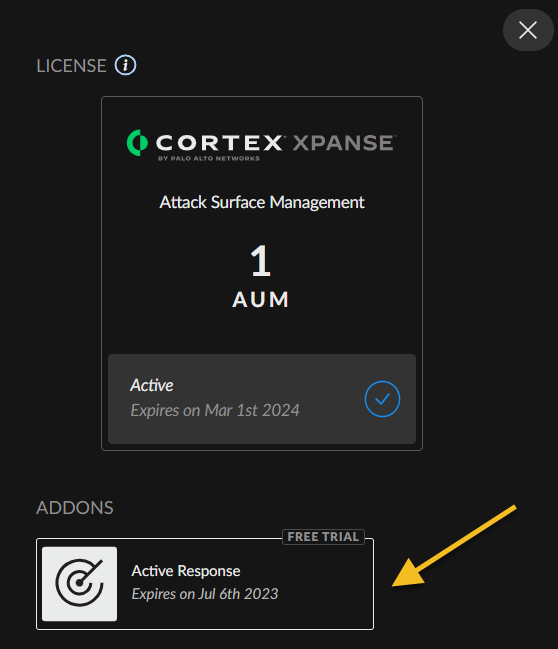
Task: Click the Active license checkmark icon
Action: click(x=382, y=399)
